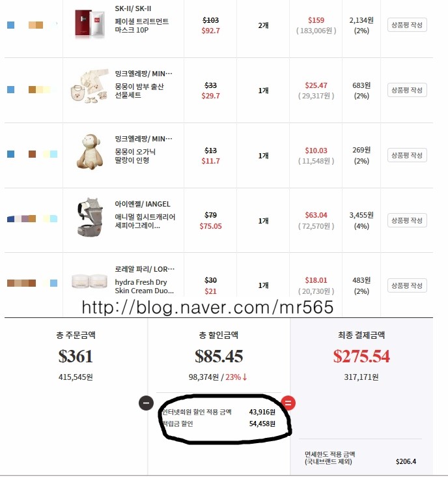
Task: Open the SK-II 페이셜 트리트먼트 마스크 10P link
Action: click(142, 25)
